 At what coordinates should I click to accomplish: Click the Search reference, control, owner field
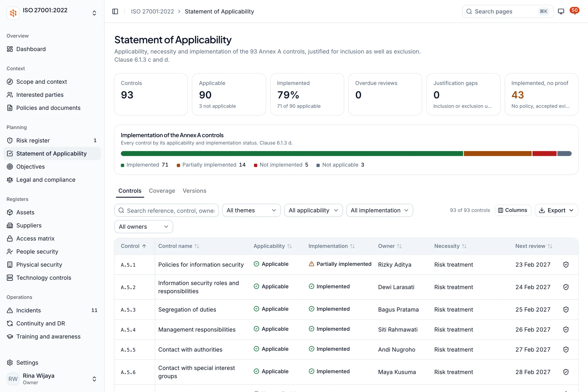coord(167,210)
